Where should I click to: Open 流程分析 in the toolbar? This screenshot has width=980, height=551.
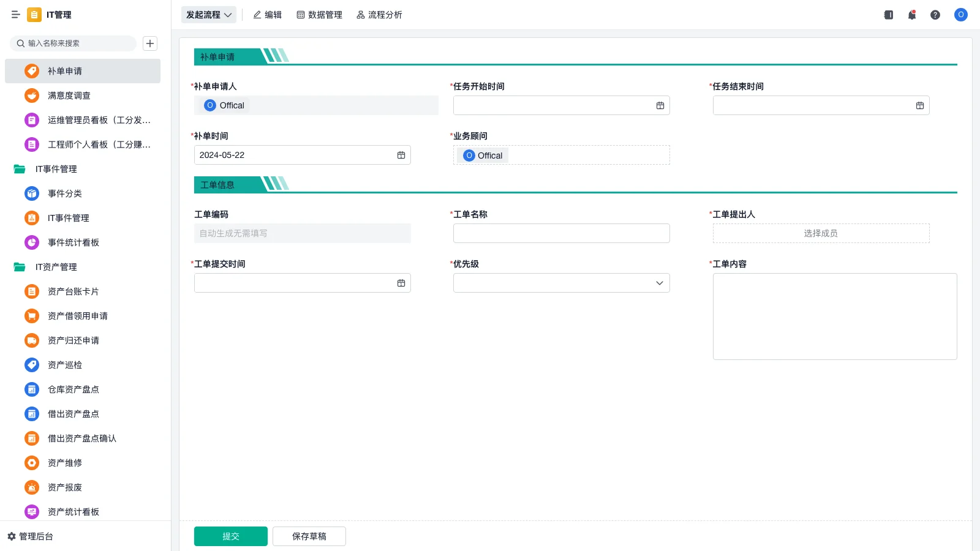point(379,15)
